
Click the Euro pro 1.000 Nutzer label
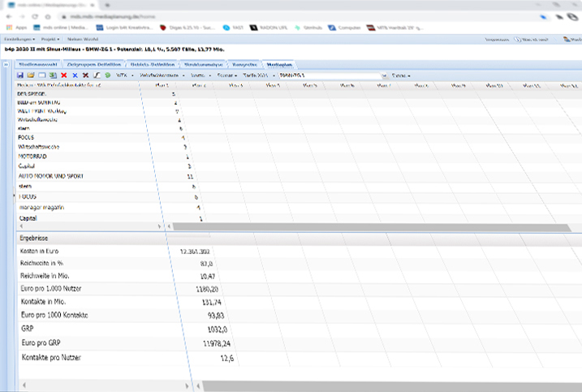(51, 288)
